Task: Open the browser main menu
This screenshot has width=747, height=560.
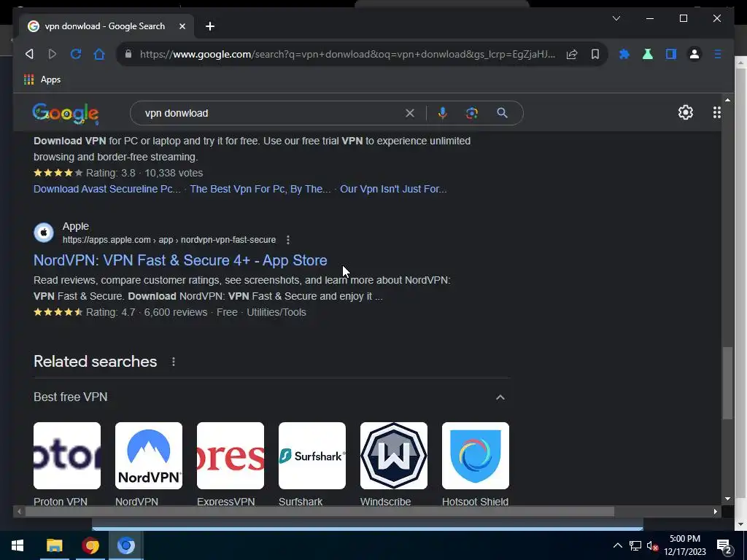Action: (x=718, y=54)
